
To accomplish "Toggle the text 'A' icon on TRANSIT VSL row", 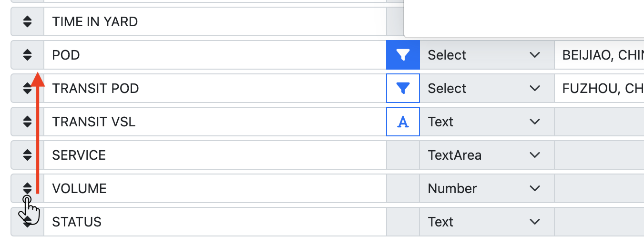I will [403, 122].
